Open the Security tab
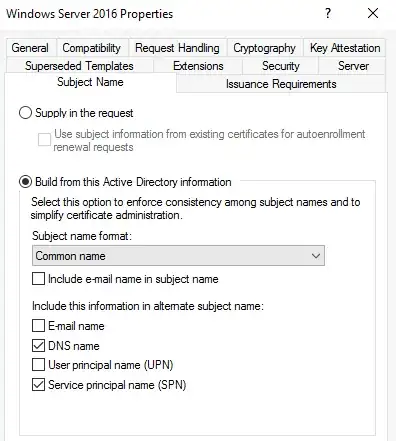Viewport: 396px width, 441px height. (x=281, y=66)
